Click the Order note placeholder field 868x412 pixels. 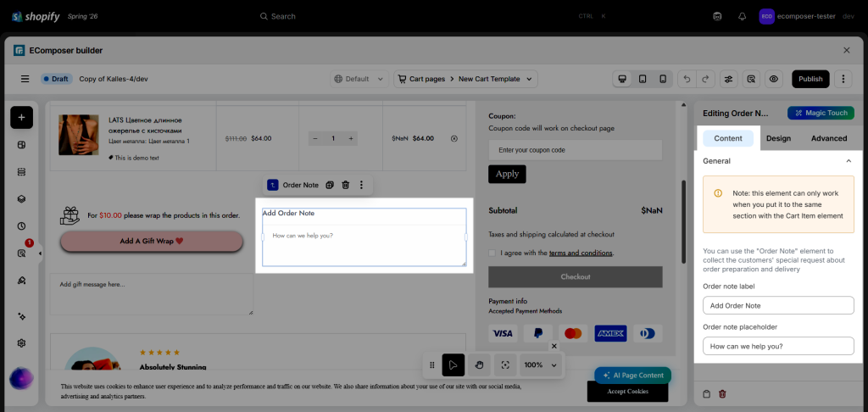click(x=778, y=346)
